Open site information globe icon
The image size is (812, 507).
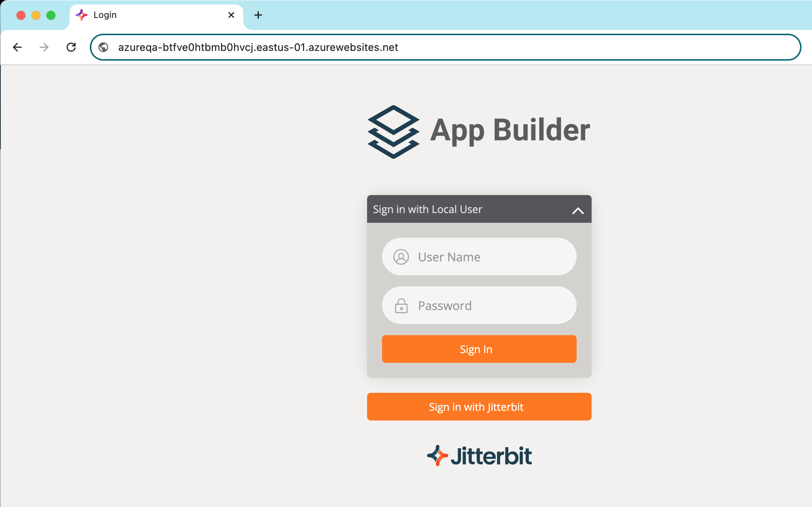[103, 47]
